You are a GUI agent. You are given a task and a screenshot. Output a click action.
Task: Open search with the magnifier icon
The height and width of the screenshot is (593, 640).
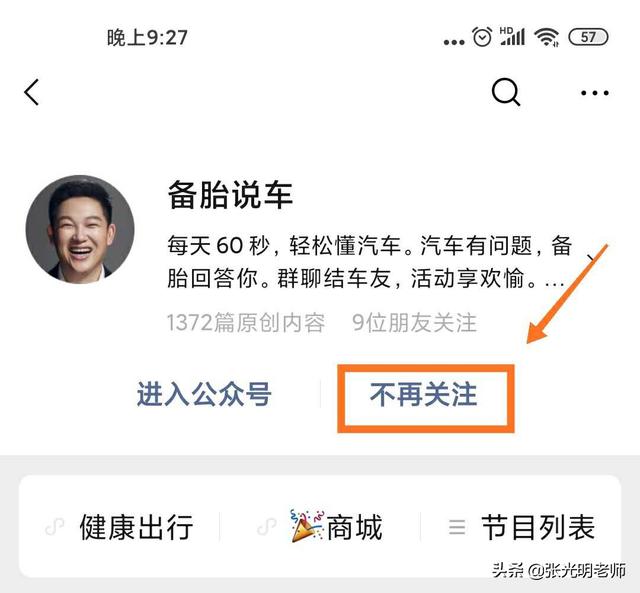click(x=506, y=92)
